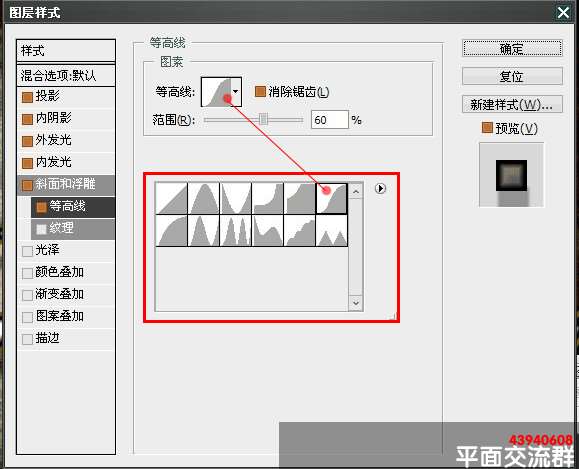
Task: Select the Sawtooth contour preset
Action: pyautogui.click(x=332, y=230)
